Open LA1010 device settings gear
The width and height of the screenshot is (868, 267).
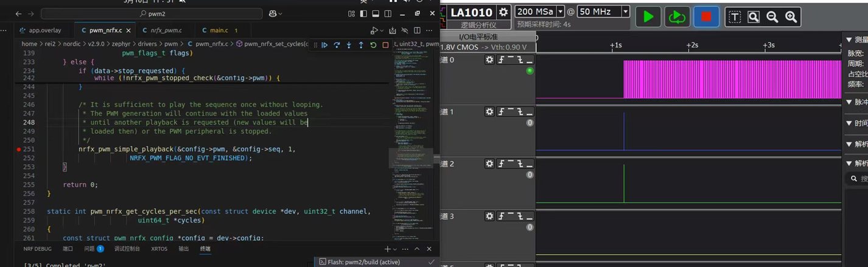(x=503, y=12)
